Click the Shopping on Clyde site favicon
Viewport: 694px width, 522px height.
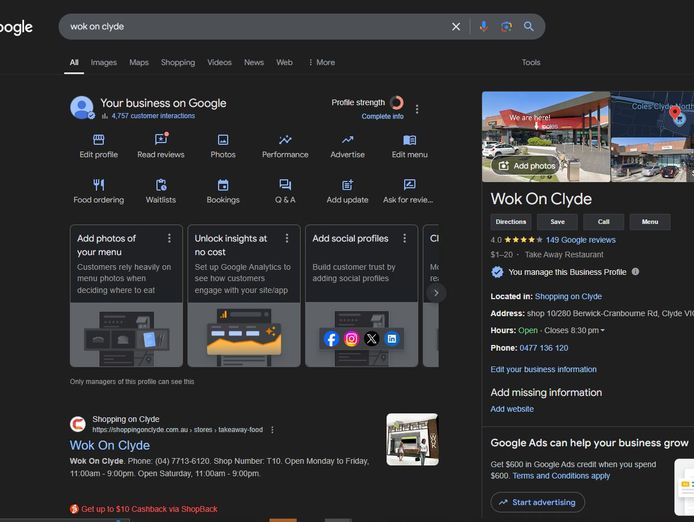pos(78,424)
